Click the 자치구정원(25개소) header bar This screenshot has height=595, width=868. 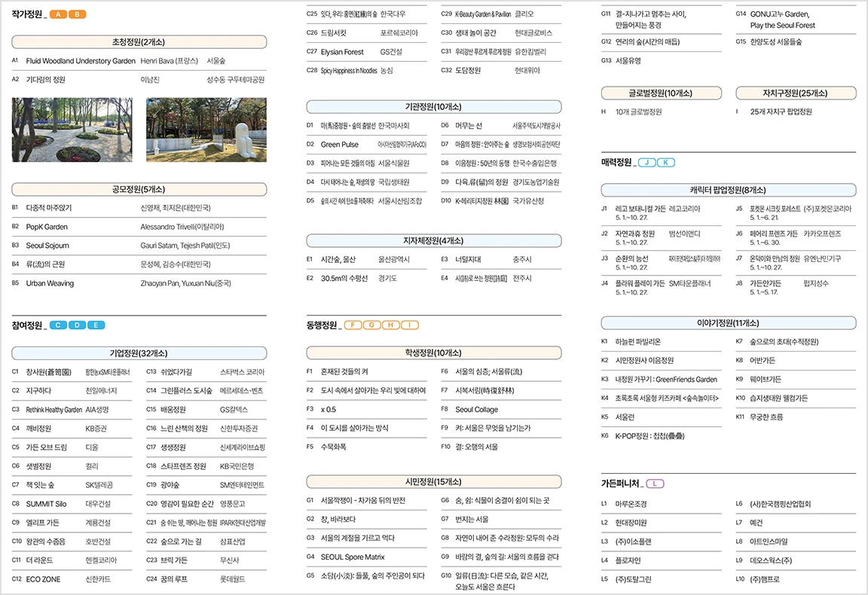(x=796, y=93)
